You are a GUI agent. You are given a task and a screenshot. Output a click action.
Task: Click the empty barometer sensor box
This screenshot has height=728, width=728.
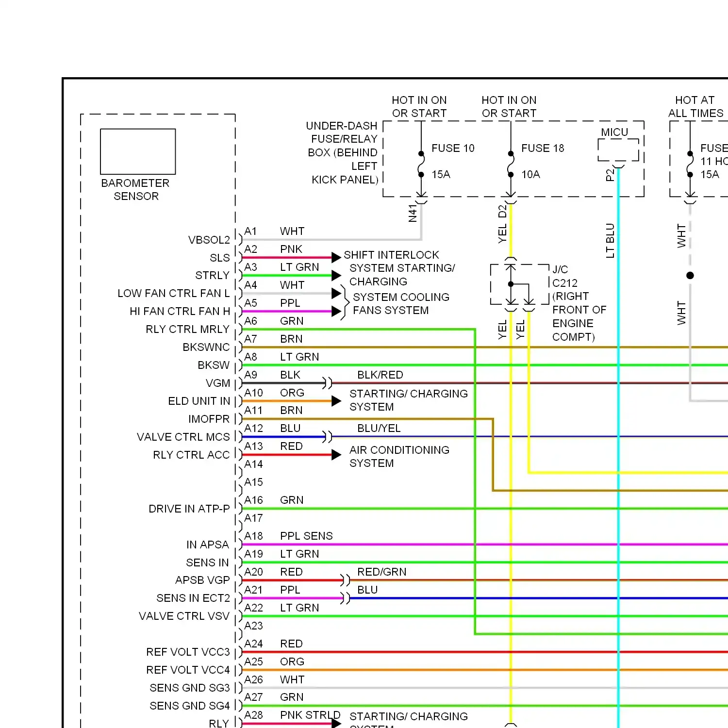138,151
